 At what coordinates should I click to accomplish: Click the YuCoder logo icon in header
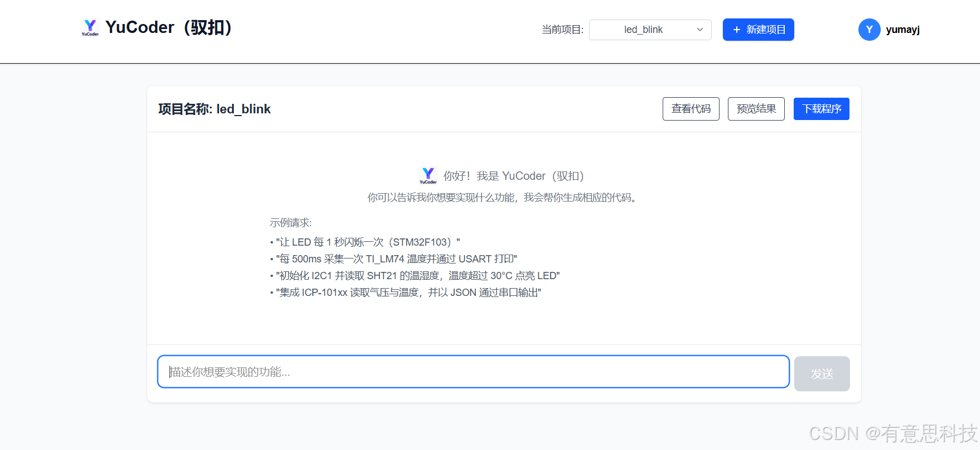coord(90,27)
